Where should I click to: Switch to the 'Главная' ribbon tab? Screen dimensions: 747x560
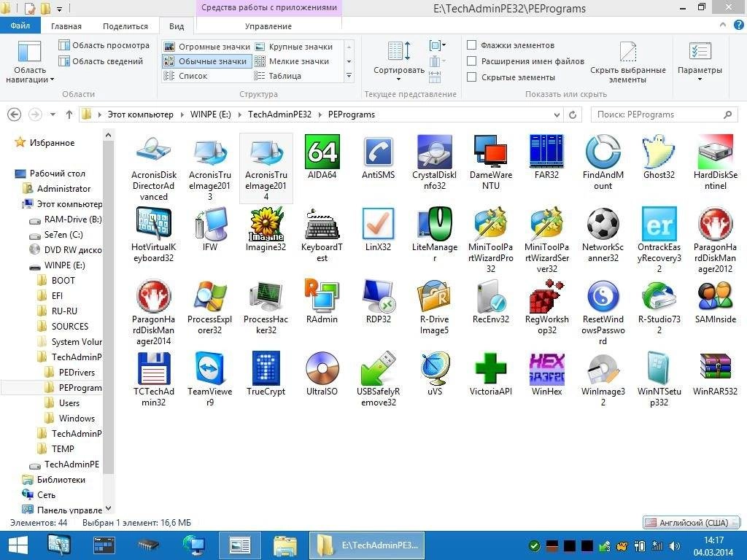click(66, 26)
